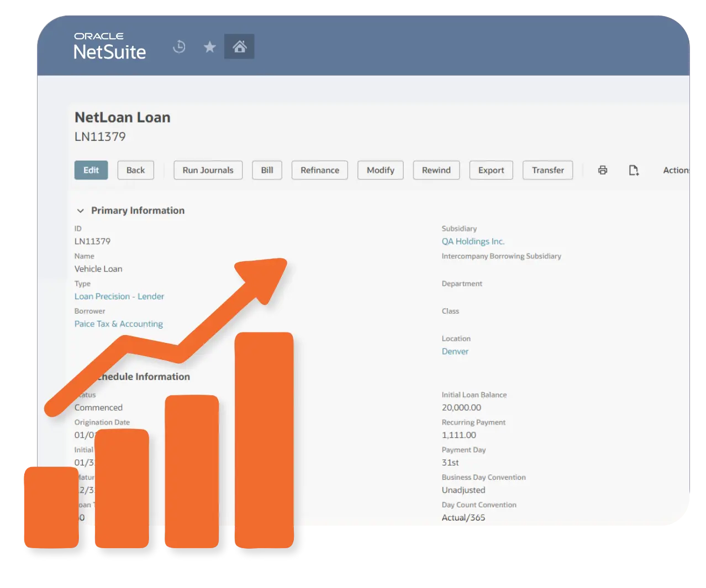Screen dimensions: 706x588
Task: Click the print icon
Action: [x=603, y=170]
